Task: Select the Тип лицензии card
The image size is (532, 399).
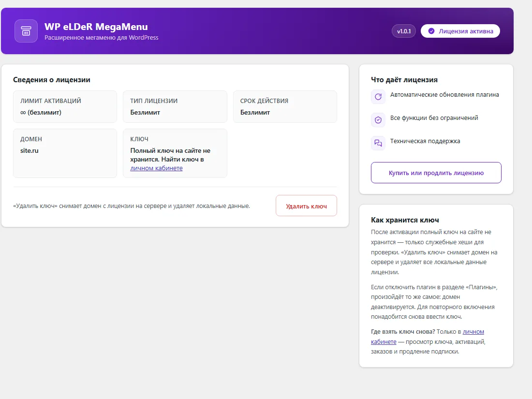Action: 175,106
